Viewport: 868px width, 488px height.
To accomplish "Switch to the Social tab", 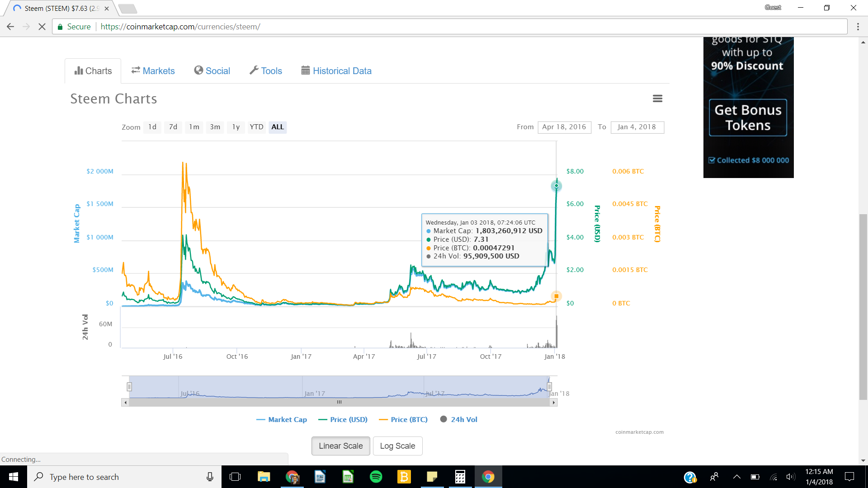I will [x=212, y=71].
